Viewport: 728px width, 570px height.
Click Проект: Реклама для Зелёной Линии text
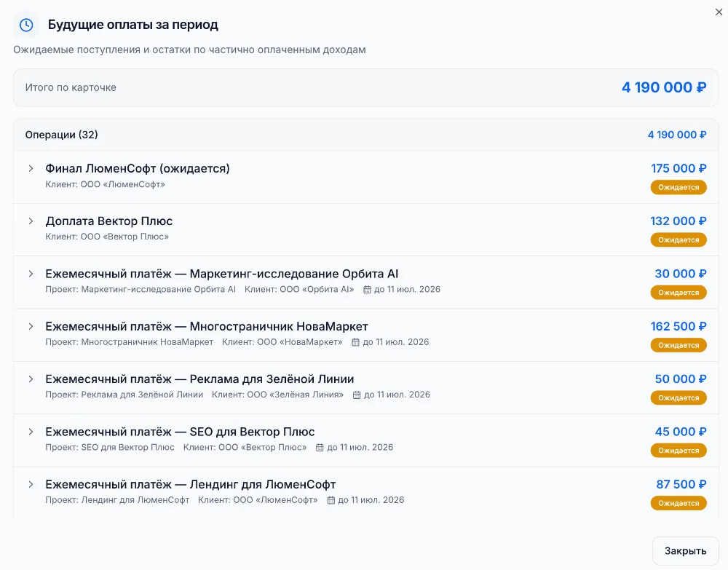pyautogui.click(x=124, y=395)
